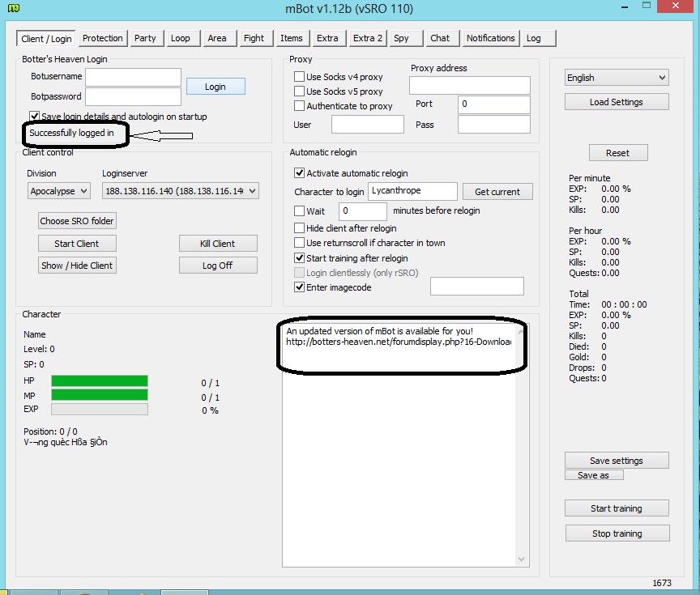
Task: Click the mBot title bar app icon
Action: [14, 7]
